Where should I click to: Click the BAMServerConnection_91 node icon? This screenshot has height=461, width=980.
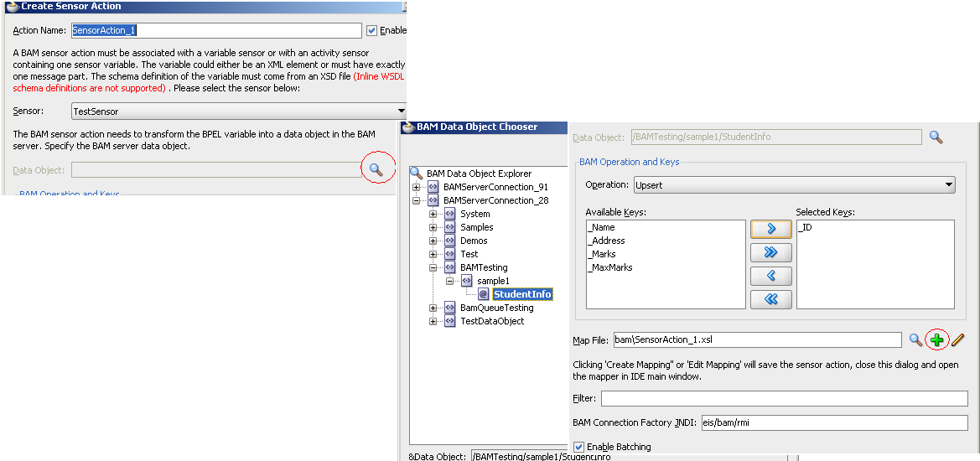click(433, 187)
